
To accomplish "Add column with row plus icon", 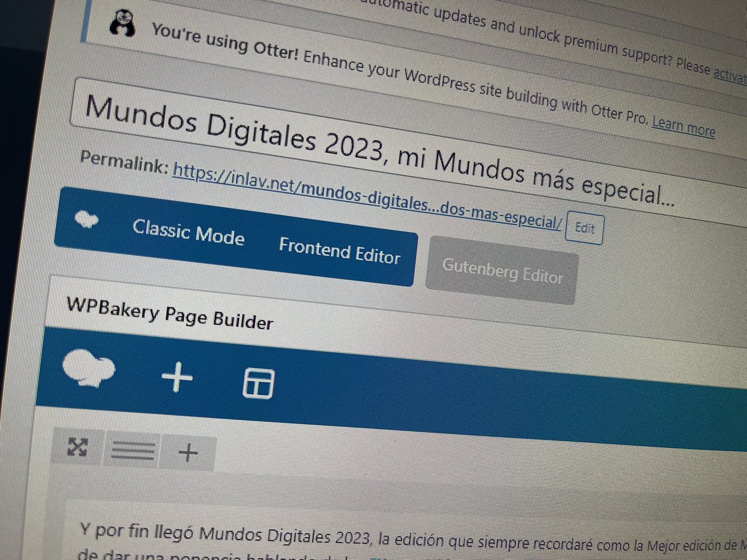I will (187, 453).
